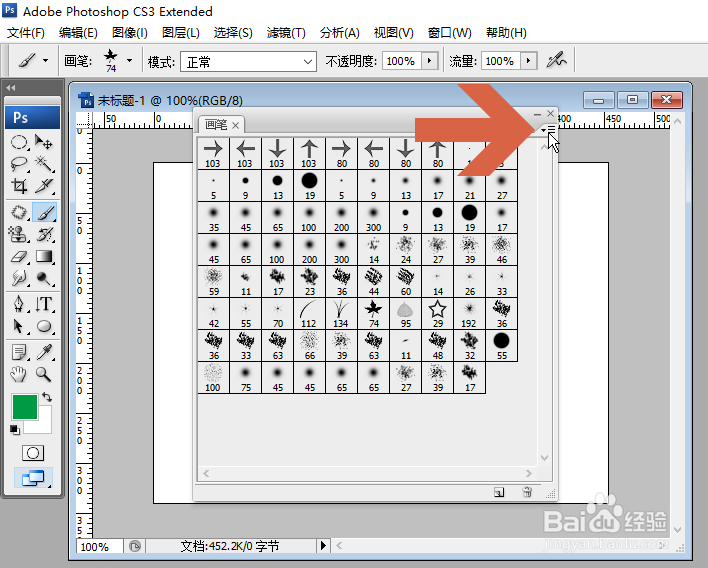Select the Smudge tool

[19, 278]
